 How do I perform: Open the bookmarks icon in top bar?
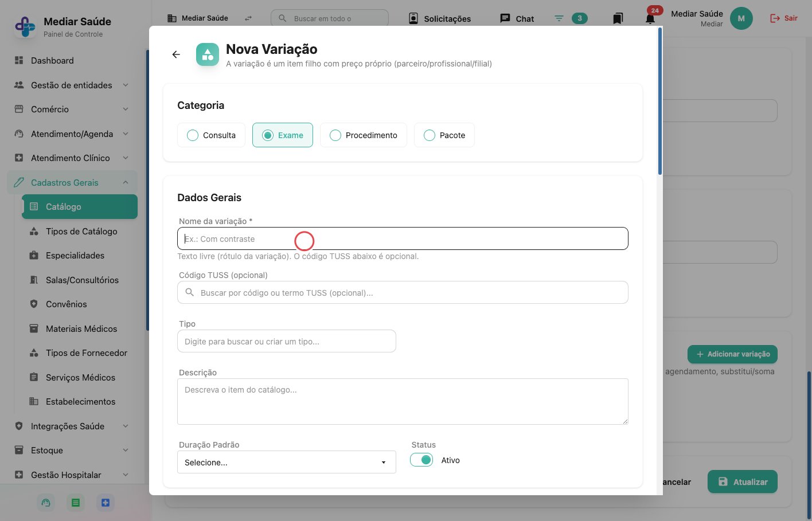pyautogui.click(x=618, y=18)
